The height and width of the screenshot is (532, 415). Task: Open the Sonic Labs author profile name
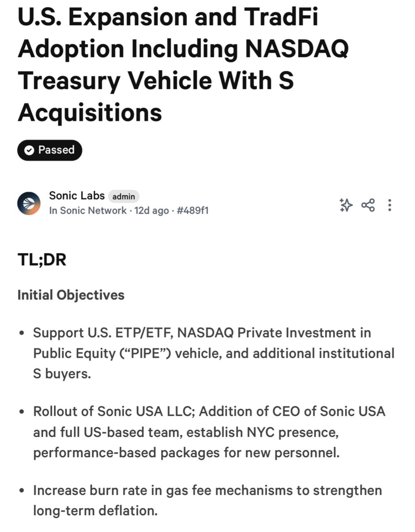click(77, 195)
